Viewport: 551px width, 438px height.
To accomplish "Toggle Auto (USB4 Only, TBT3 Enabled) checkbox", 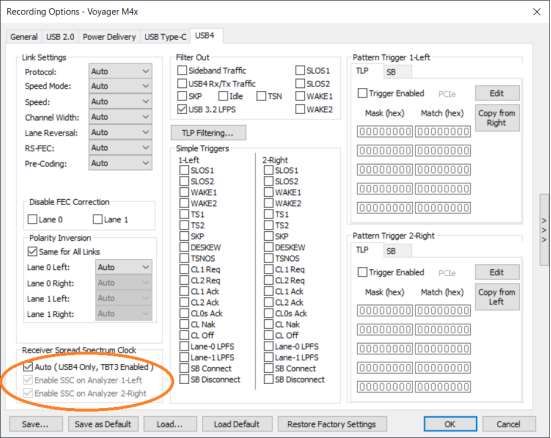I will [x=28, y=367].
